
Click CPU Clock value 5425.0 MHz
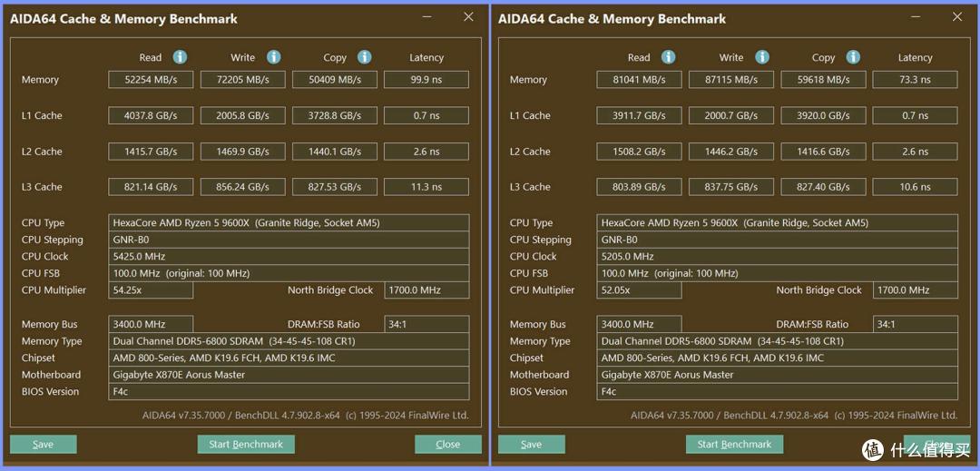[289, 257]
